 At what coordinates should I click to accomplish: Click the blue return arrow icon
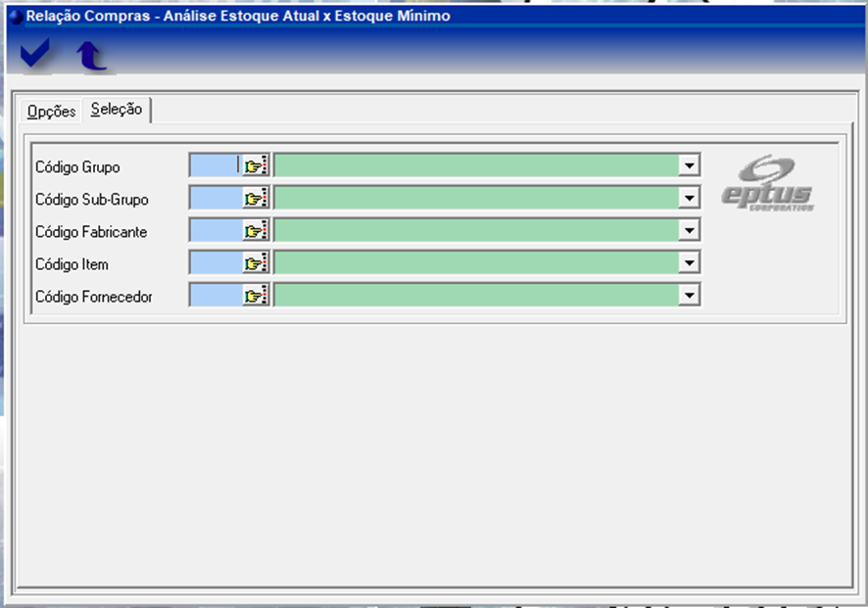92,56
